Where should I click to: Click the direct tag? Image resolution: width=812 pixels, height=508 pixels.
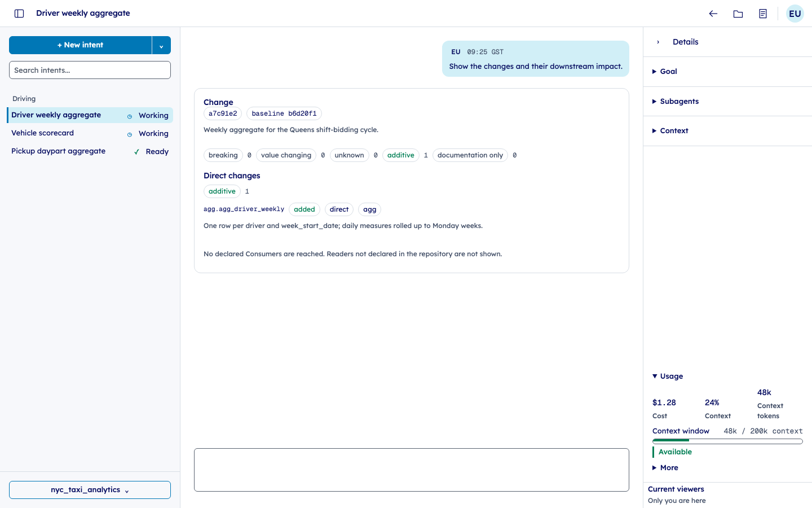339,209
